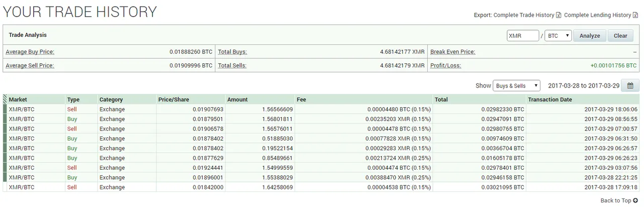Click the Average Buy Price label

pos(30,51)
